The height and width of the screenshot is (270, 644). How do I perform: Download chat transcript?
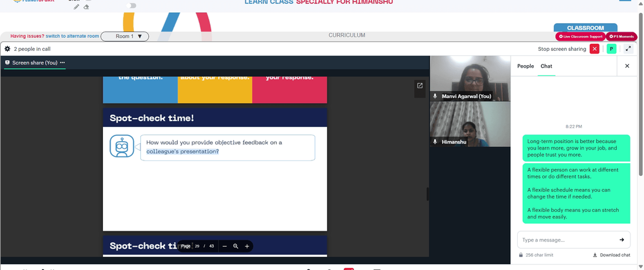611,255
